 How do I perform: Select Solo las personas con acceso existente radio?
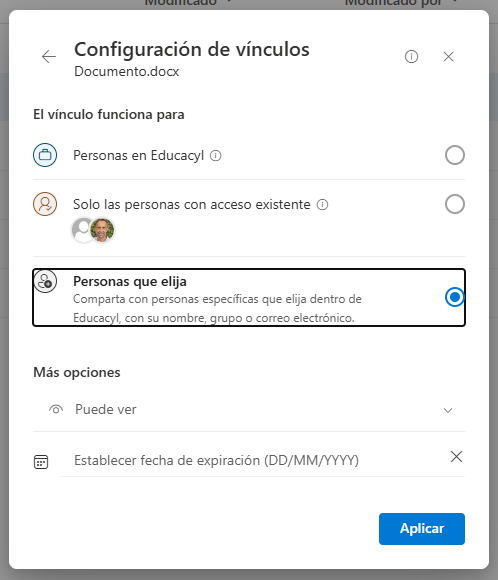click(x=455, y=204)
